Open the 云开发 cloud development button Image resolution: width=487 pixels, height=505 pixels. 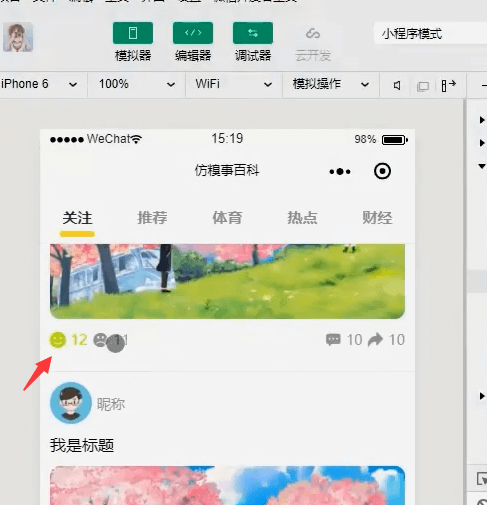point(313,44)
